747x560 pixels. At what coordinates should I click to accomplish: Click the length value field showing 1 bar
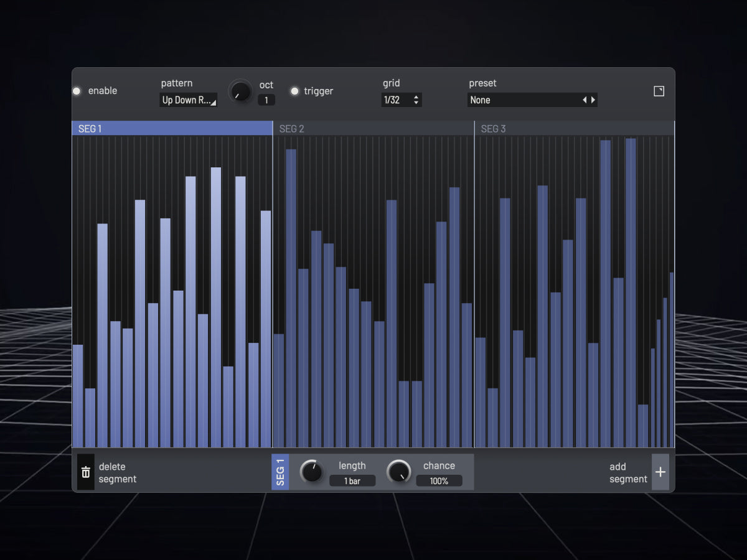tap(352, 481)
